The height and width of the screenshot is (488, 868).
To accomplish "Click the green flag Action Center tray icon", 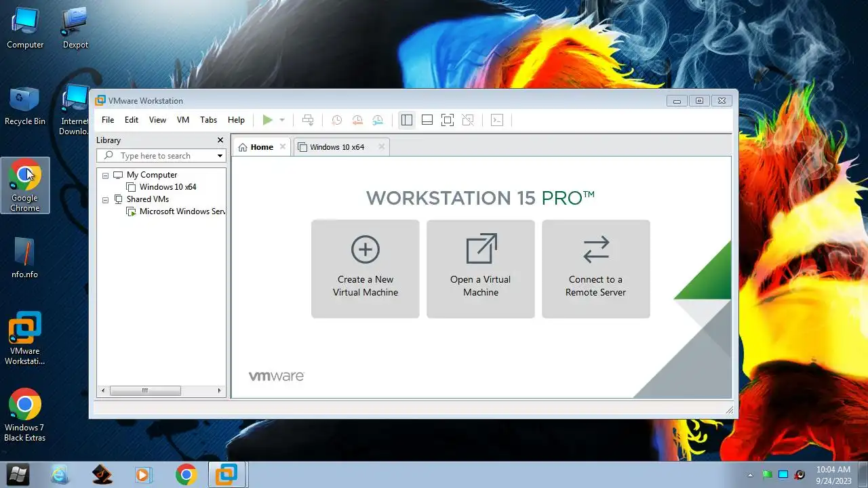I will [767, 474].
